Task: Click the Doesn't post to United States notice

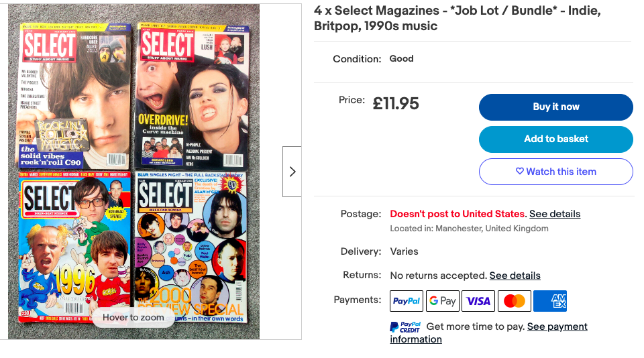Action: [458, 214]
